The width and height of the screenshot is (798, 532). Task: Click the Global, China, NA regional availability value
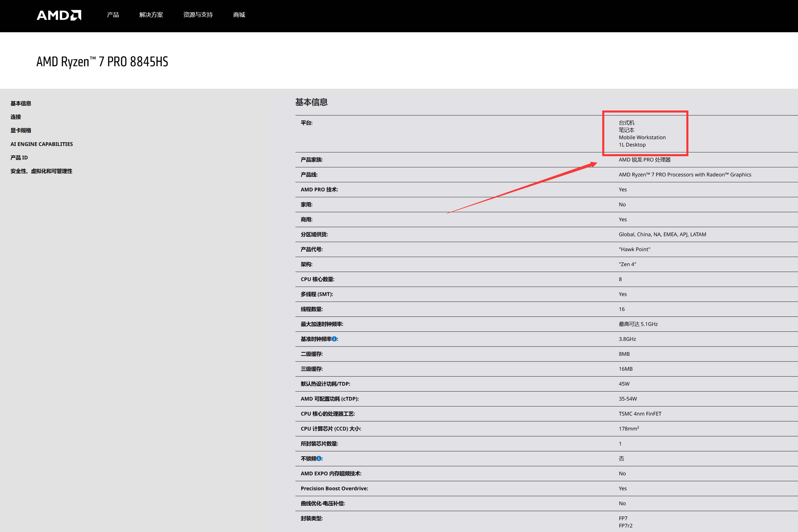[662, 234]
